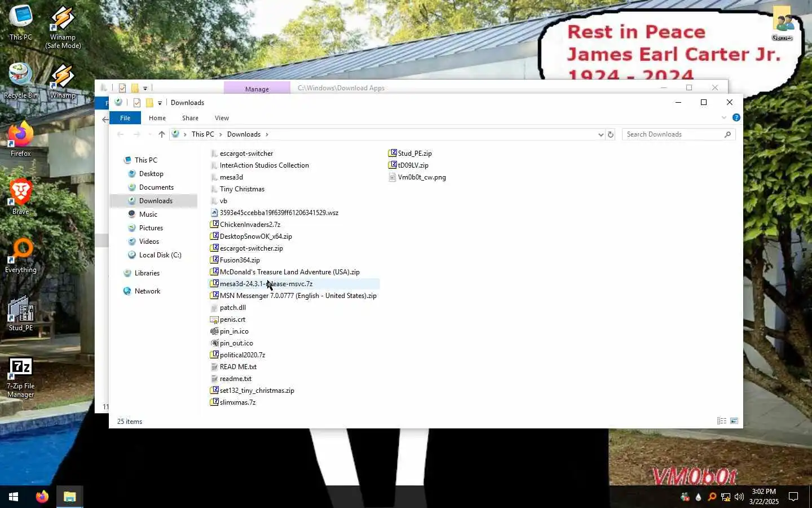Open the Share ribbon tab

pos(190,118)
